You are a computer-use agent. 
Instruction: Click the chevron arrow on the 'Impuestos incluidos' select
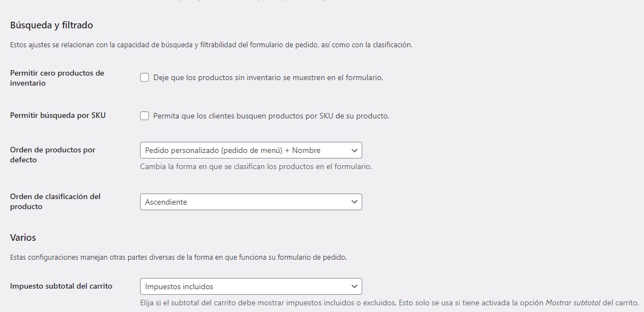(355, 286)
